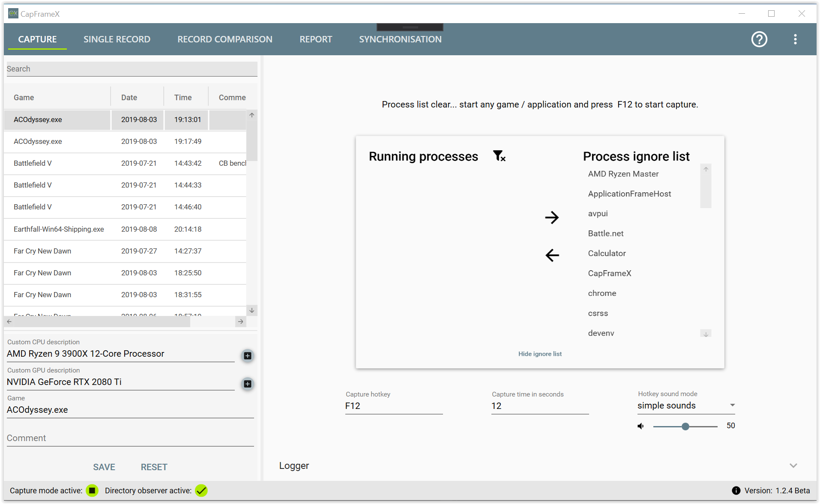
Task: Click the ignore list vertical scrollbar thumb
Action: [706, 191]
